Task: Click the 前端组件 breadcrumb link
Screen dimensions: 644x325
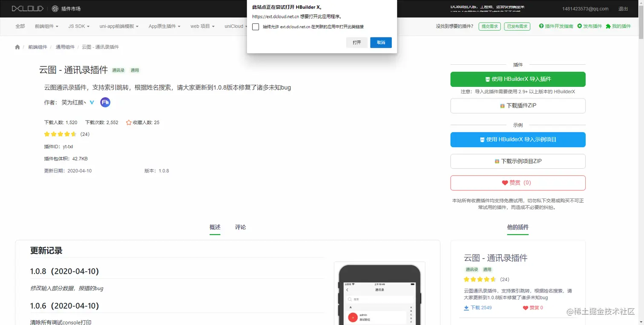Action: (38, 47)
